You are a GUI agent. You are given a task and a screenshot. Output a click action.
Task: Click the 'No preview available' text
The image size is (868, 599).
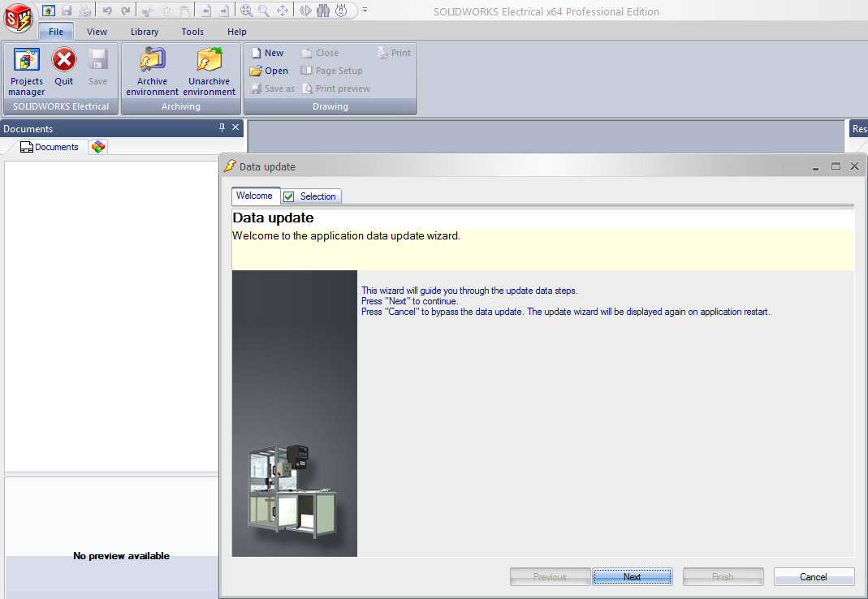click(x=121, y=556)
